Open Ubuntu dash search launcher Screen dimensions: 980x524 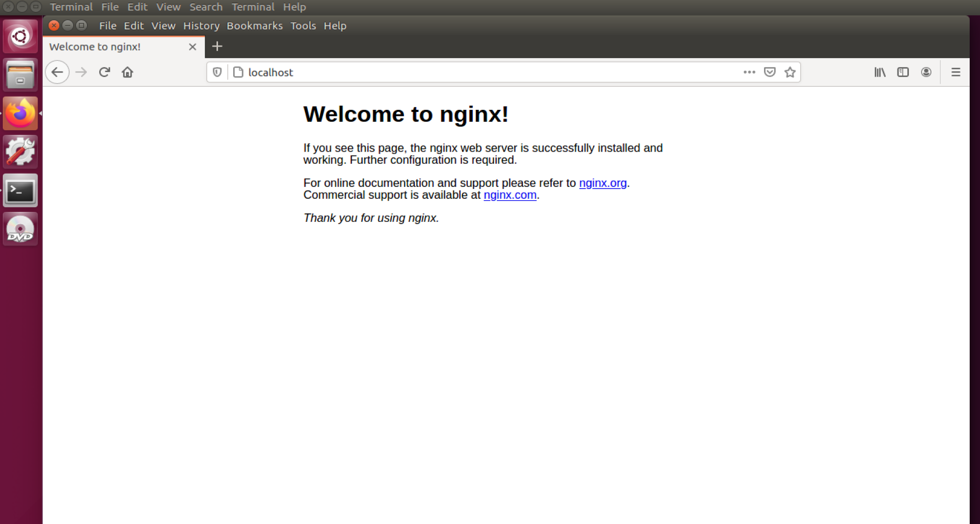click(20, 36)
